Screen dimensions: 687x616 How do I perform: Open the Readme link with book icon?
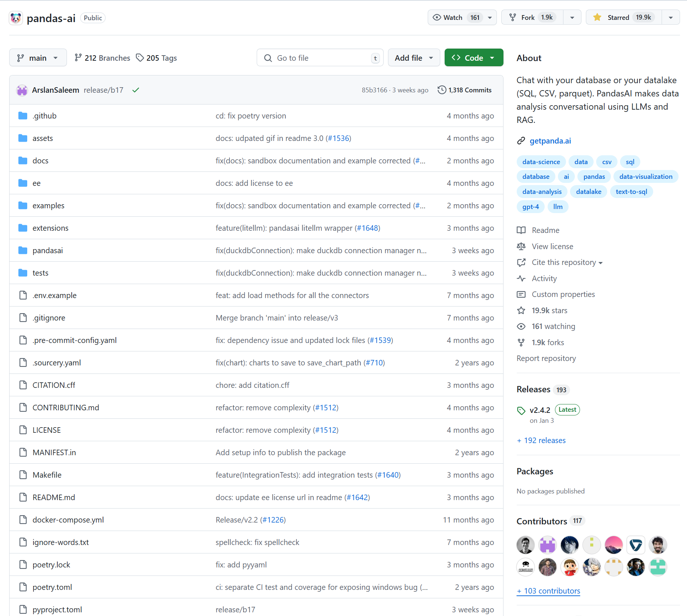[x=538, y=230]
